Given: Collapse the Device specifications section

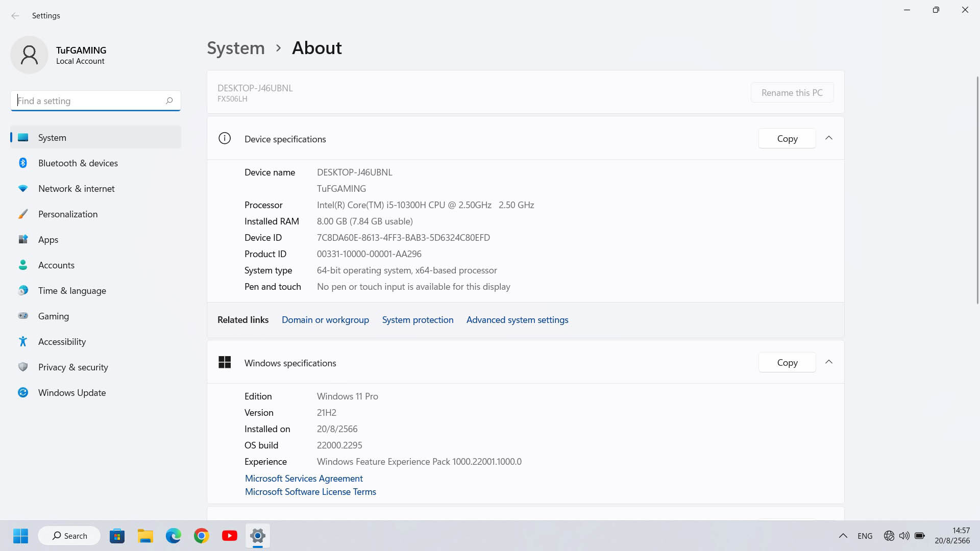Looking at the screenshot, I should 829,138.
